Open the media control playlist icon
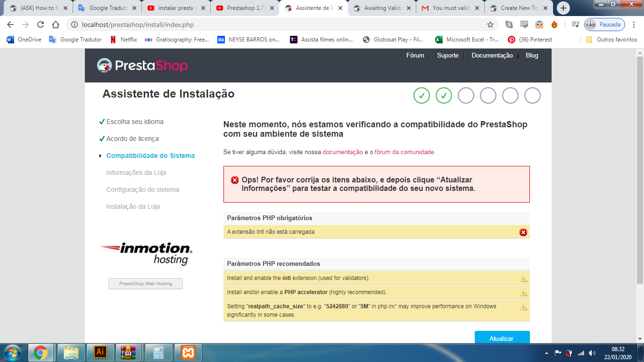Screen dimensions: 644x362 pos(575,25)
